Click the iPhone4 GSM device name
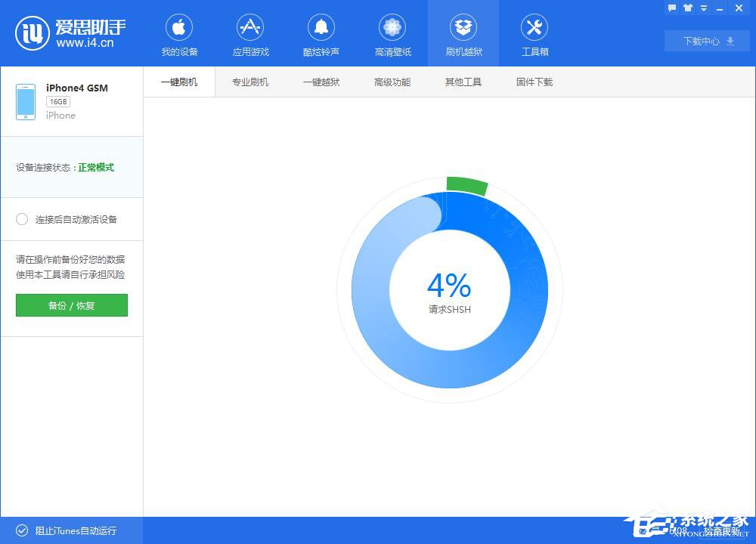The image size is (756, 544). (x=76, y=88)
